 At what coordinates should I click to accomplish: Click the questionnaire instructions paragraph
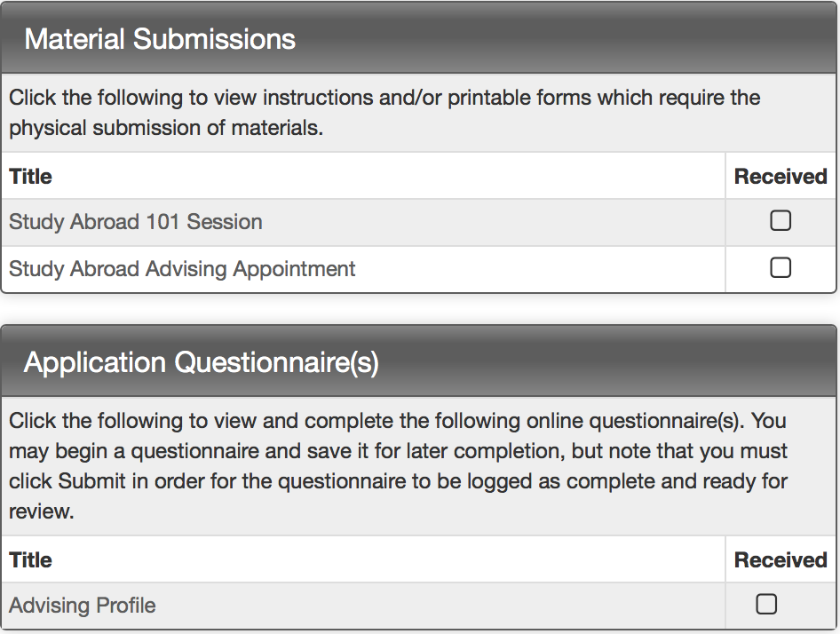click(x=398, y=466)
